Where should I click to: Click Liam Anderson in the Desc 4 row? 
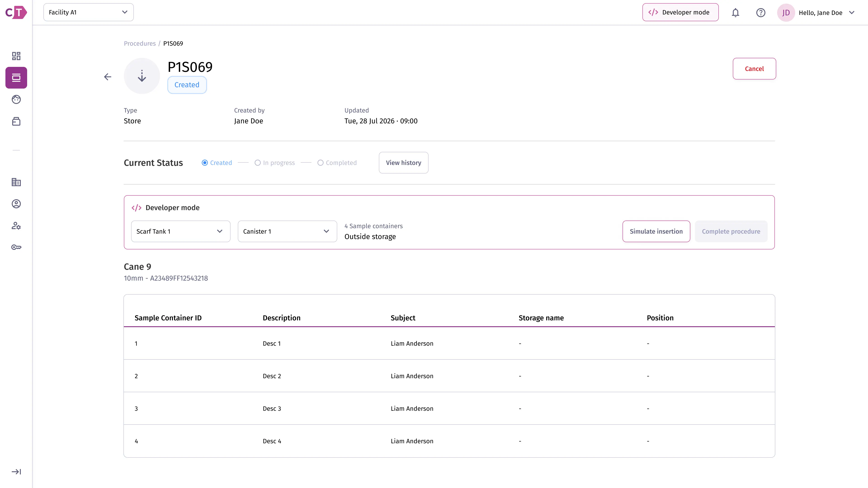coord(412,441)
